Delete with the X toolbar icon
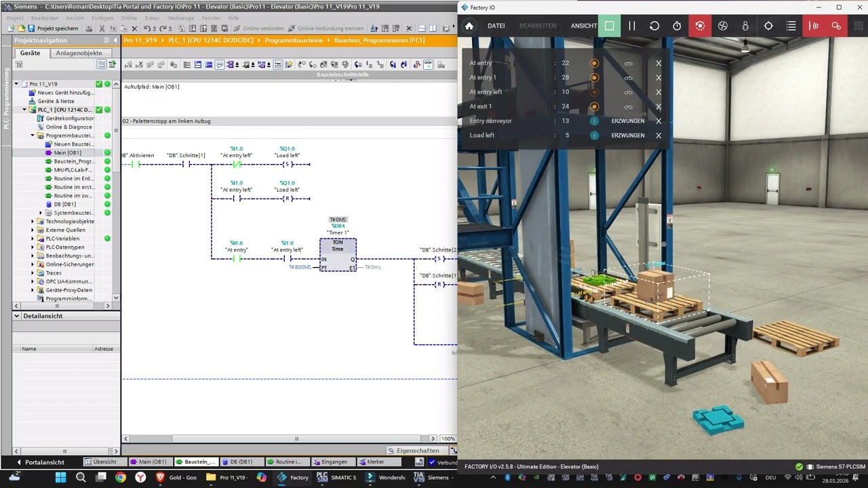Viewport: 868px width, 488px height. coord(134,28)
